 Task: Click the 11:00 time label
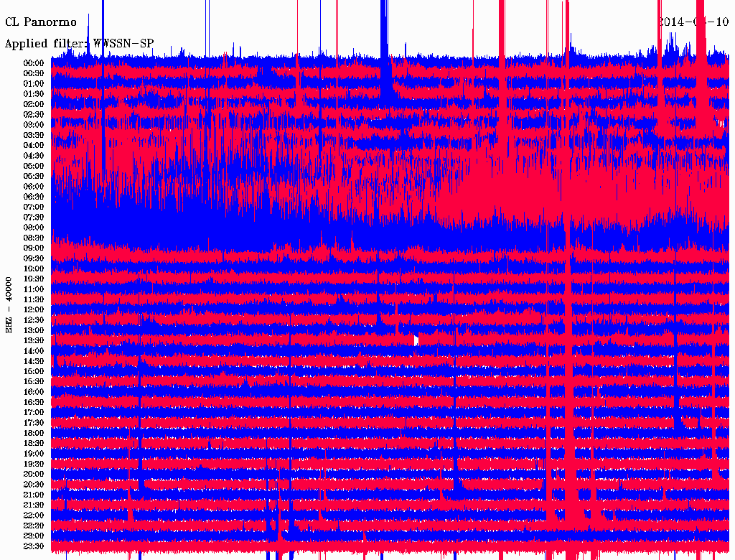[34, 289]
